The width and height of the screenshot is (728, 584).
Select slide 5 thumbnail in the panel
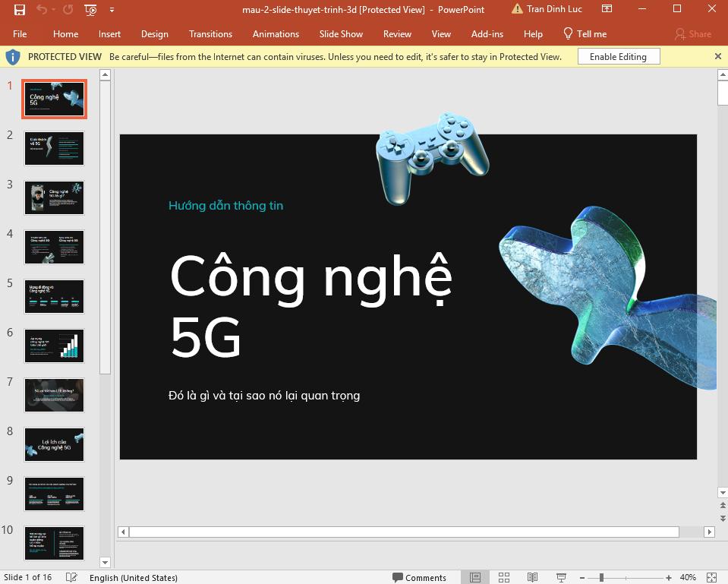click(53, 296)
